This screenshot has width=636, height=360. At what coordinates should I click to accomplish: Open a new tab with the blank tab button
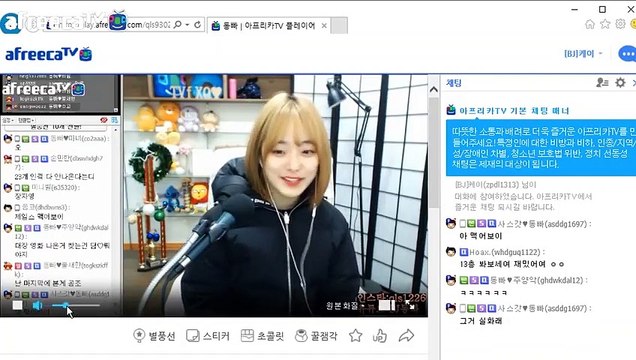pos(339,26)
